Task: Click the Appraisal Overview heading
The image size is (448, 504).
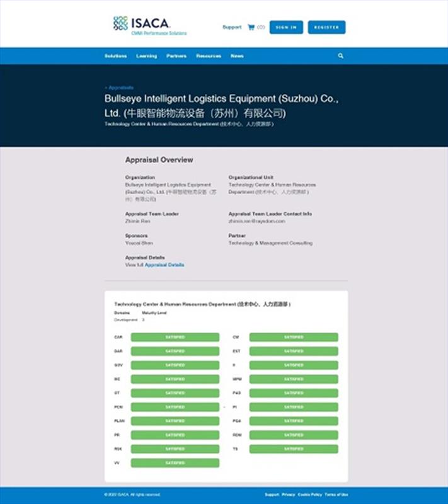Action: coord(159,160)
